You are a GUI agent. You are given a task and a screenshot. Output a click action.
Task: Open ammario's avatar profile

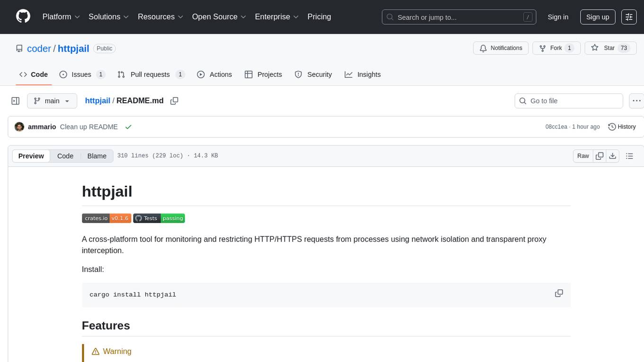point(19,127)
